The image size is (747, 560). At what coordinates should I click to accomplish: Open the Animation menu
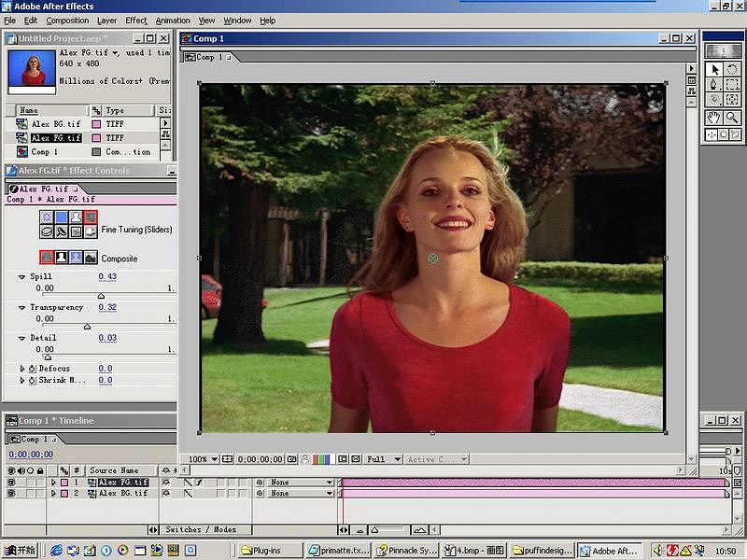pyautogui.click(x=173, y=21)
